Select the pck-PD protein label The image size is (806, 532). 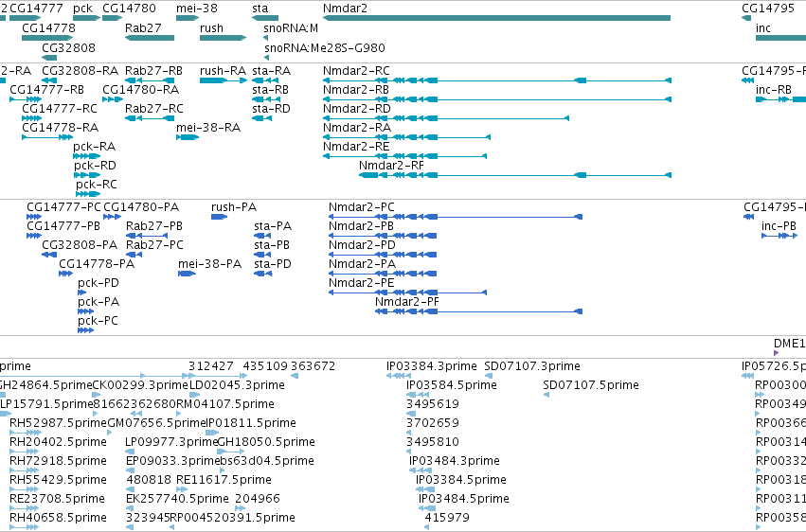99,282
